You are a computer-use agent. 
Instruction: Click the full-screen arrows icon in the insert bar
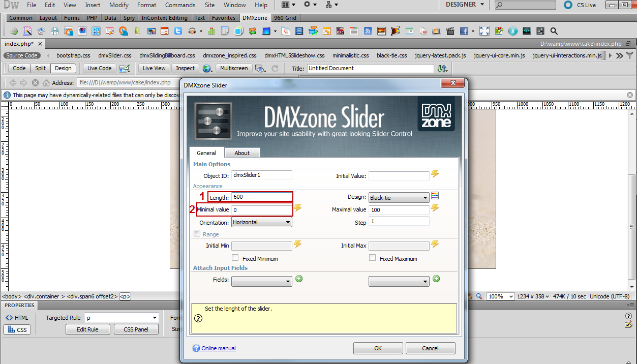(484, 31)
